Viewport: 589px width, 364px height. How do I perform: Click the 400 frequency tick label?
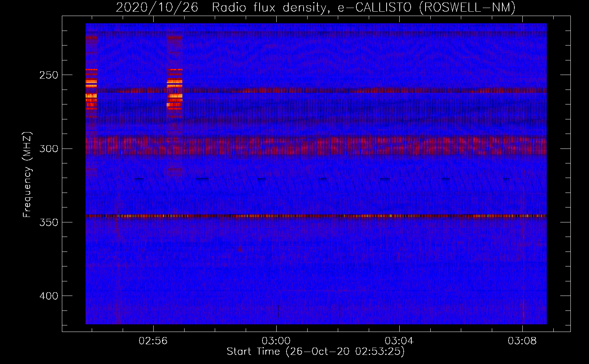pos(49,296)
